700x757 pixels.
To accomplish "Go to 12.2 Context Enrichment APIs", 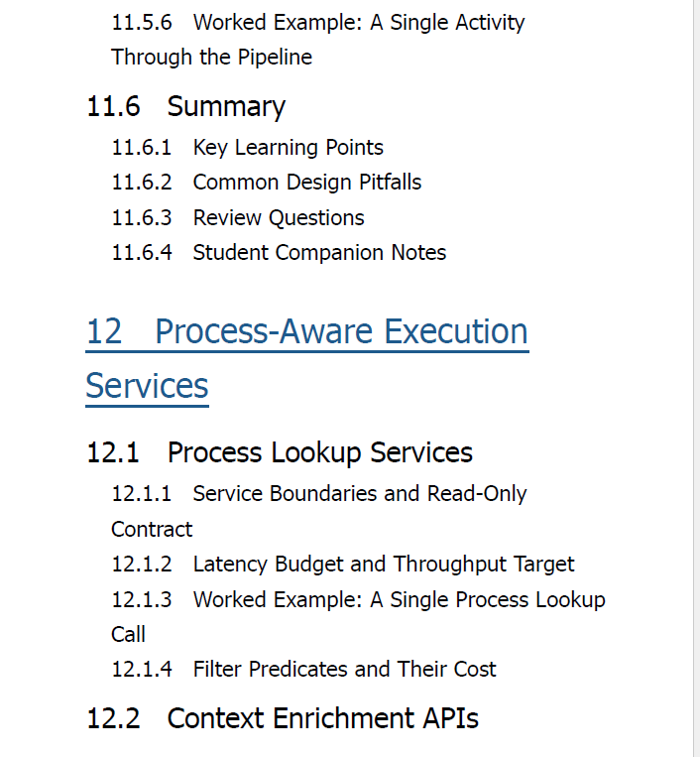I will [283, 718].
